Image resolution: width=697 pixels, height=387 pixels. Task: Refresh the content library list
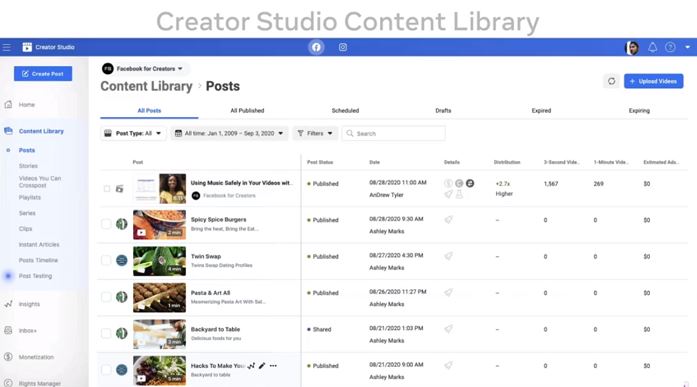point(612,81)
